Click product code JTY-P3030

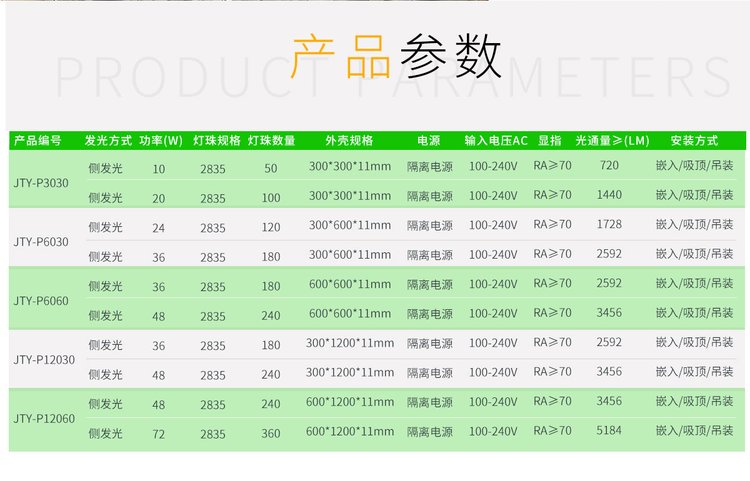tap(42, 183)
